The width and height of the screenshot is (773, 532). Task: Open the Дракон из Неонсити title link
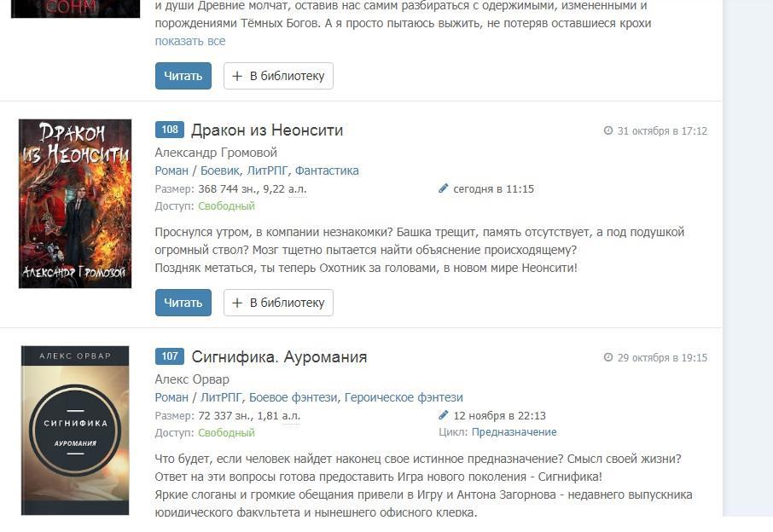267,130
